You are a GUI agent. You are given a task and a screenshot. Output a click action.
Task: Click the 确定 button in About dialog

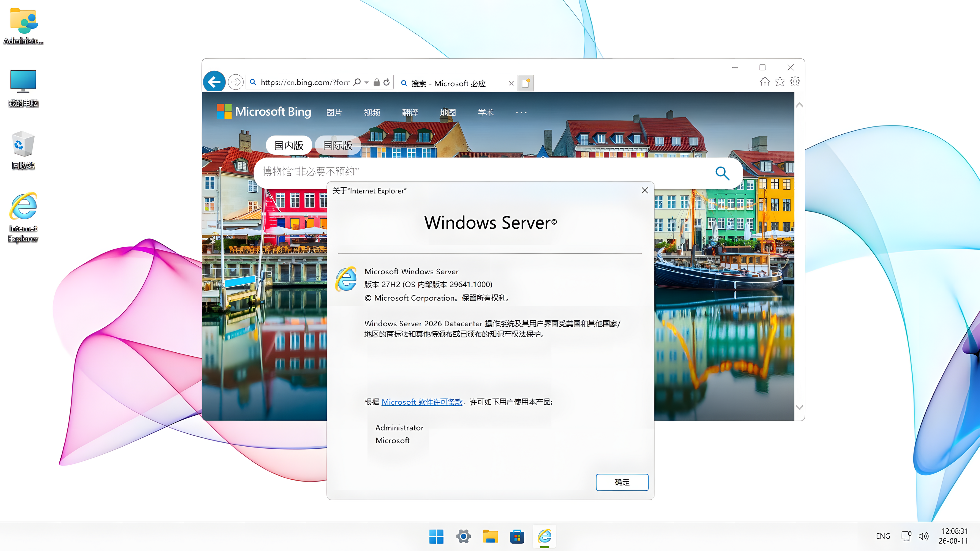click(x=622, y=482)
